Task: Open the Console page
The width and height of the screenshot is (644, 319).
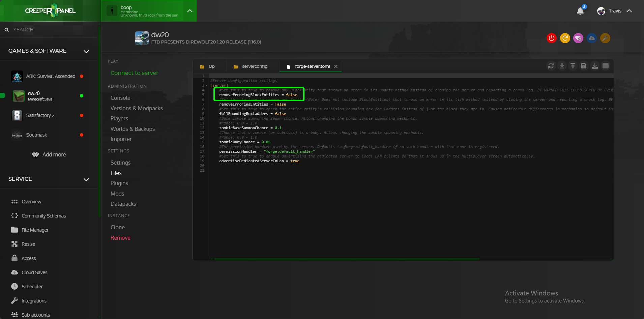Action: click(x=120, y=98)
